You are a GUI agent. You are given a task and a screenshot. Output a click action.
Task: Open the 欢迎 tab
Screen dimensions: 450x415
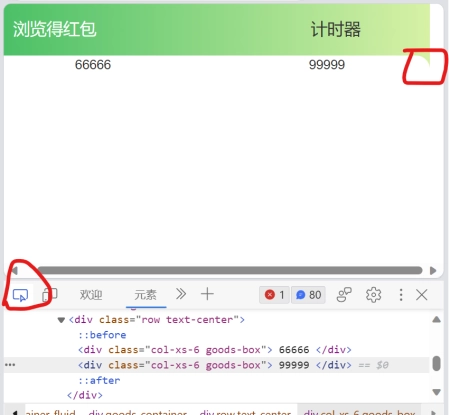point(91,295)
